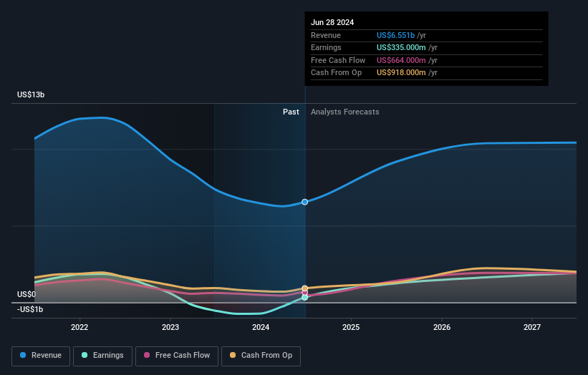This screenshot has width=588, height=375.
Task: Click the pink Free Cash Flow data point
Action: [305, 293]
